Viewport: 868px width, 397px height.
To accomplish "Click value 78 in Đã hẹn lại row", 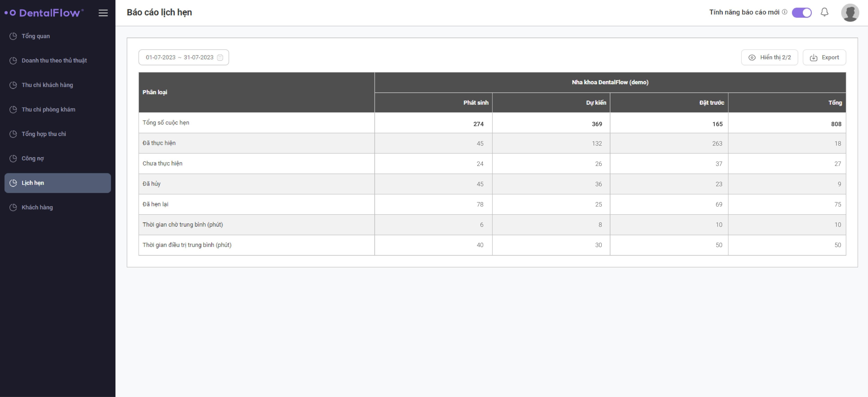I will (480, 204).
